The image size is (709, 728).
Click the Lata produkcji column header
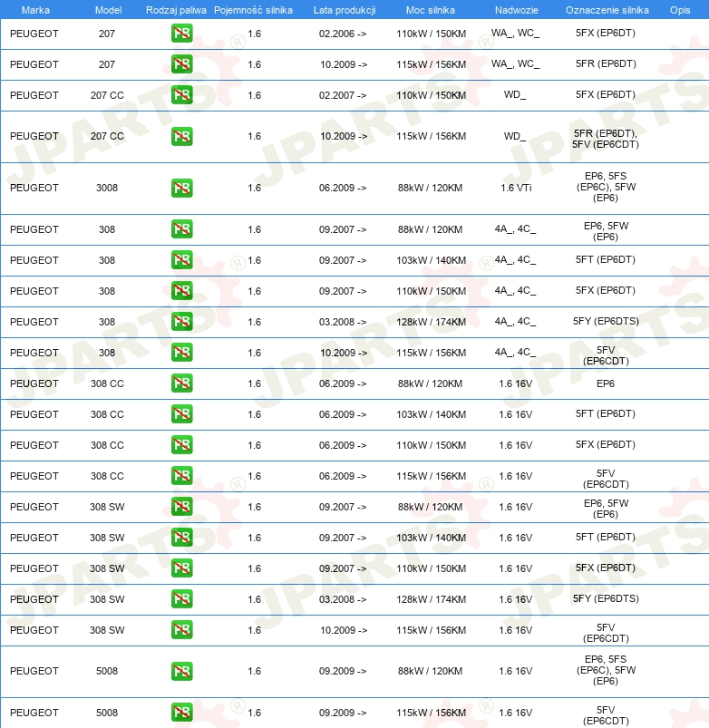[345, 10]
